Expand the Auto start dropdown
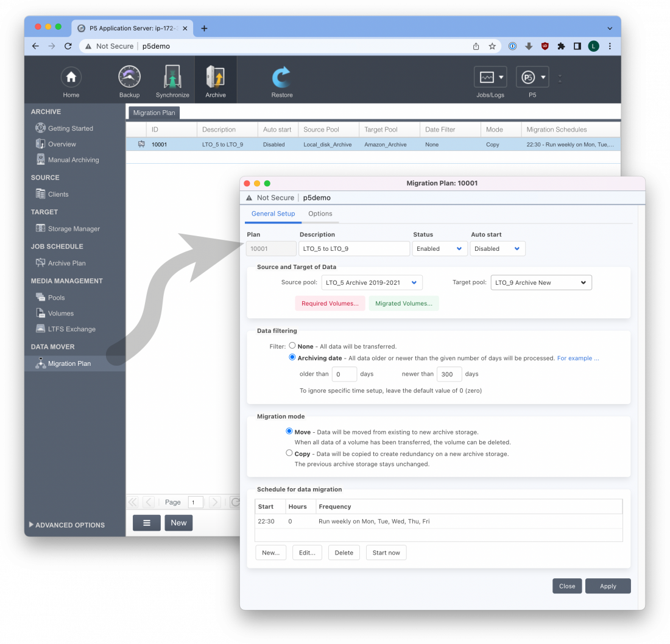The width and height of the screenshot is (670, 644). [x=497, y=248]
